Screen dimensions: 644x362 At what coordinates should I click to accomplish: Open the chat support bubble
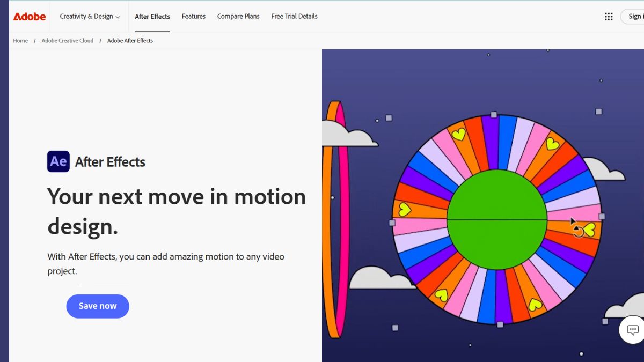pos(632,329)
